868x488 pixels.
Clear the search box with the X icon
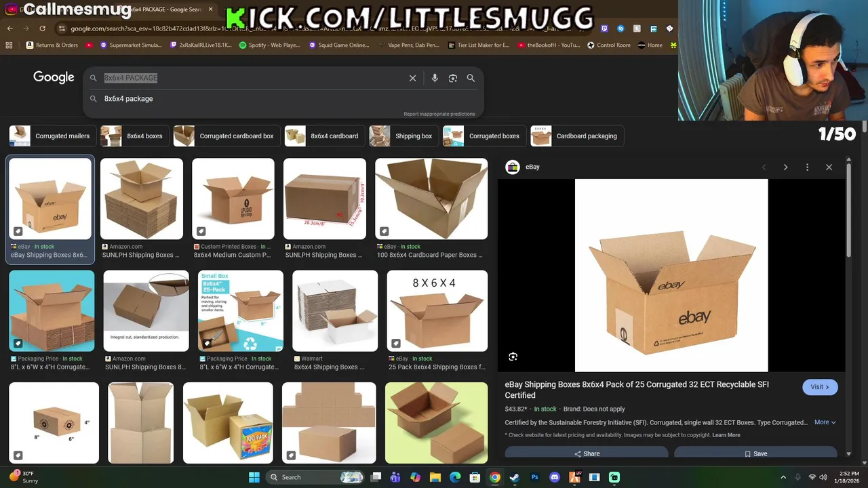click(x=412, y=78)
